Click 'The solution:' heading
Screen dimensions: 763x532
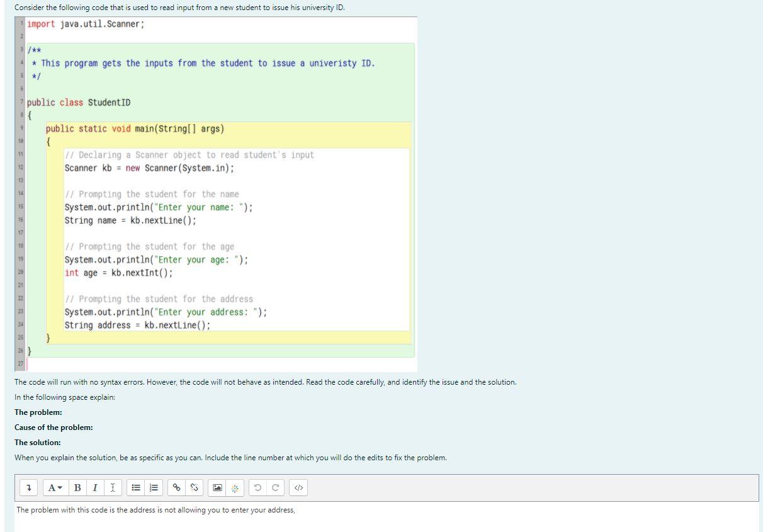pos(38,443)
